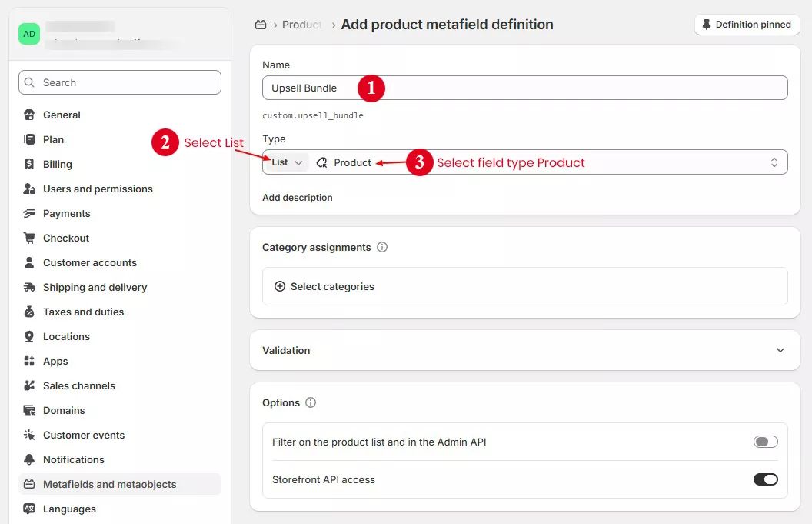The height and width of the screenshot is (524, 812).
Task: Navigate to Metafields and metaobjects
Action: [x=108, y=484]
